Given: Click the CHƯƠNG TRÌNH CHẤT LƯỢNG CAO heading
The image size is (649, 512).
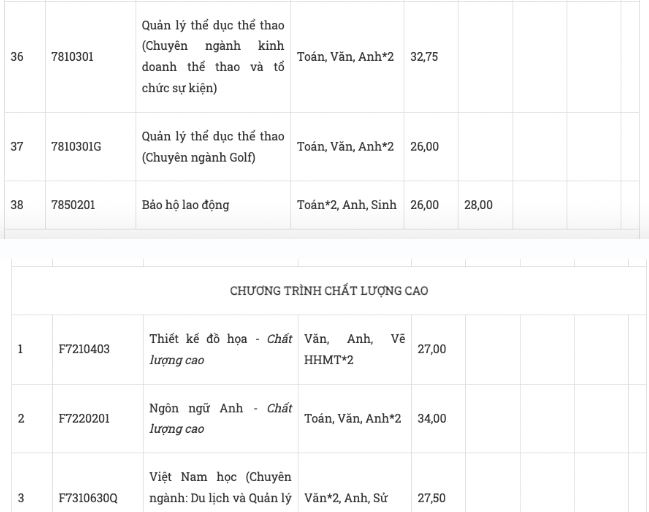Looking at the screenshot, I should point(329,291).
